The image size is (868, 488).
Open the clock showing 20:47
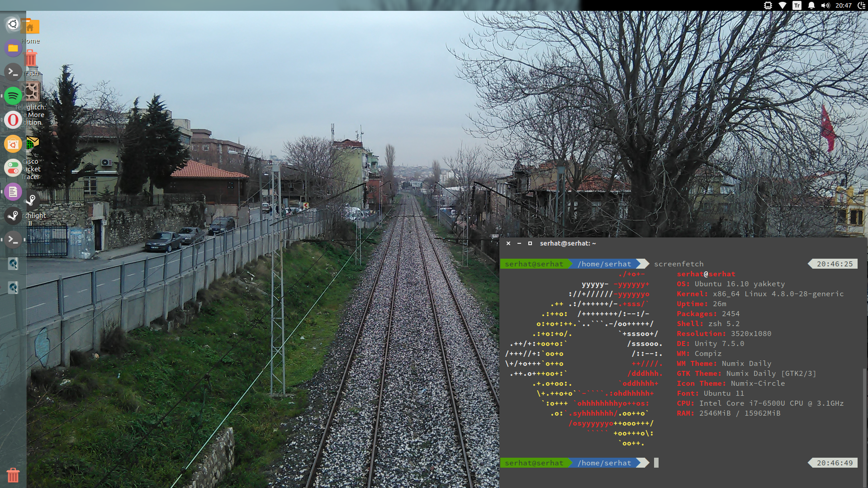(x=844, y=5)
